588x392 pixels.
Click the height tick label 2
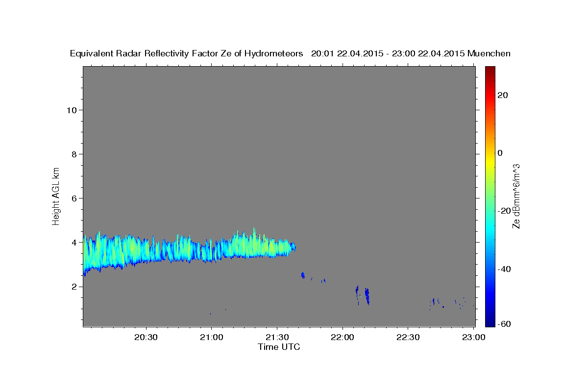pos(74,286)
